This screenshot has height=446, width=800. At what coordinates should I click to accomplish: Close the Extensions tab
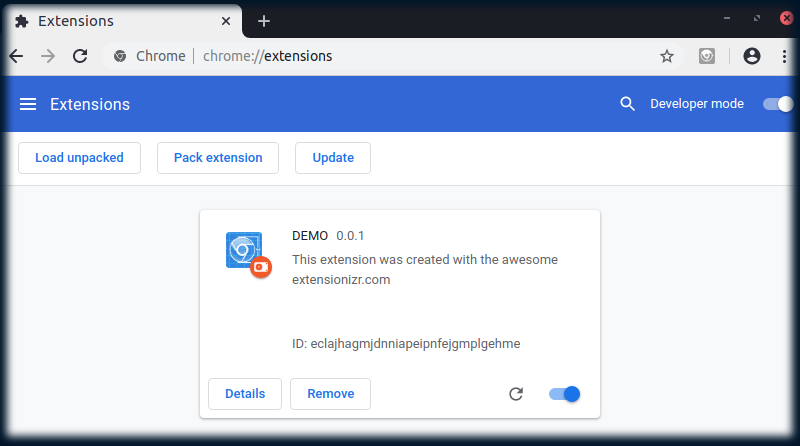tap(226, 21)
